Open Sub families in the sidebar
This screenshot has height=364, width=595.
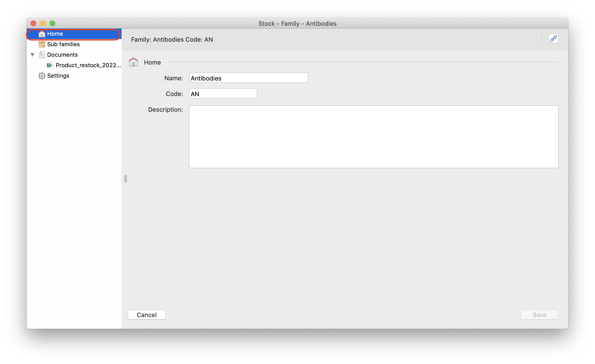[74, 44]
